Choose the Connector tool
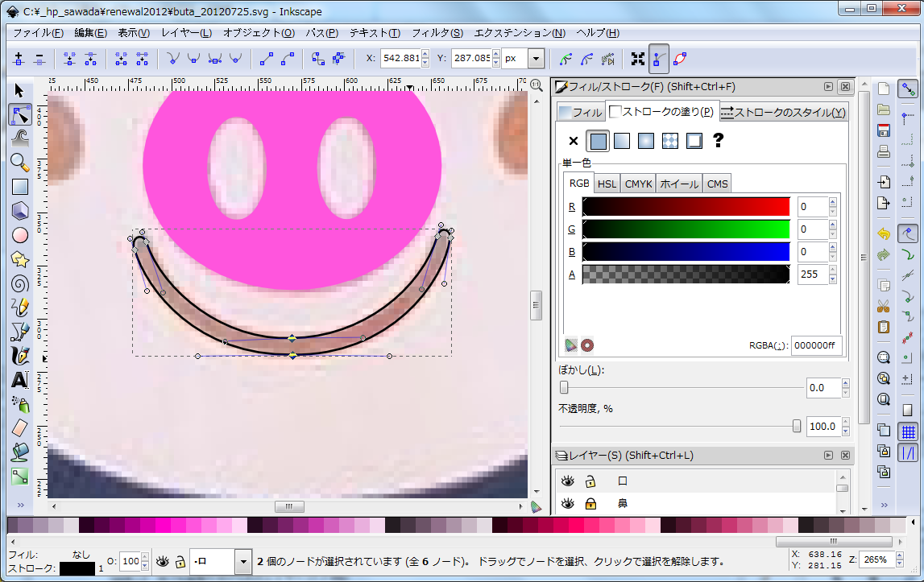This screenshot has width=924, height=582. pyautogui.click(x=19, y=476)
